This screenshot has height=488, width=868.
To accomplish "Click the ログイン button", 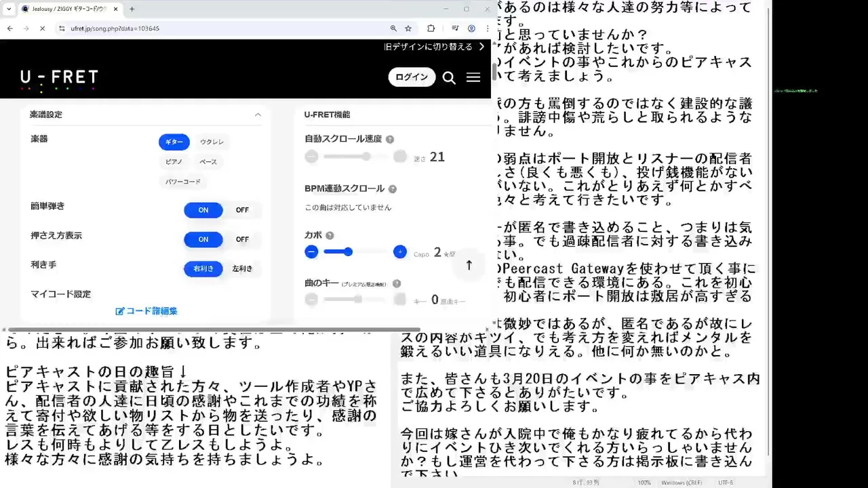I will pos(412,77).
